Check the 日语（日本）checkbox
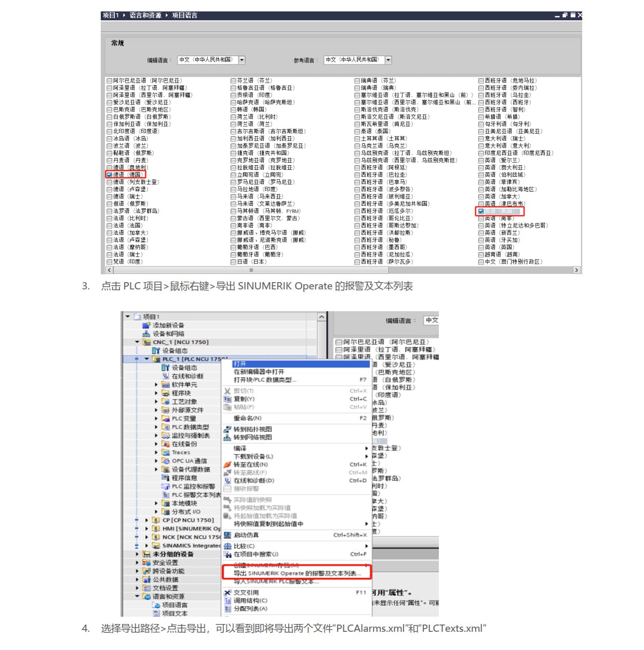Viewport: 644px width, 650px height. pyautogui.click(x=233, y=262)
